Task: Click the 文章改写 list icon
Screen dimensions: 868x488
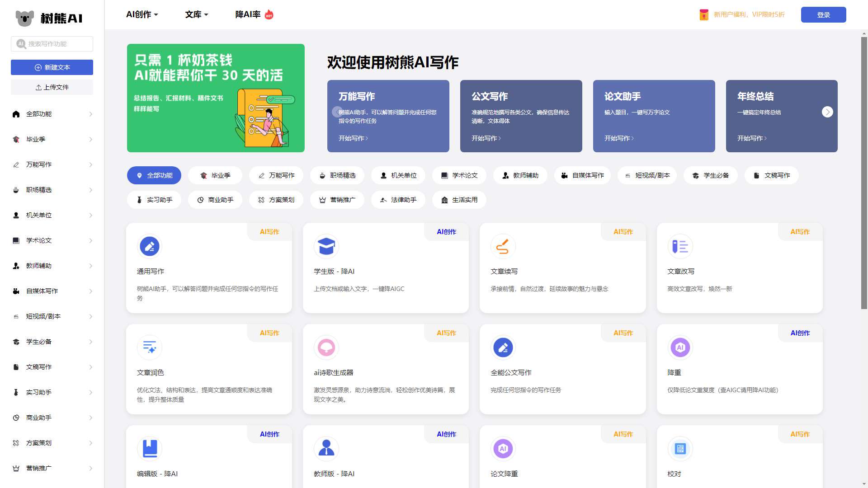Action: tap(680, 246)
